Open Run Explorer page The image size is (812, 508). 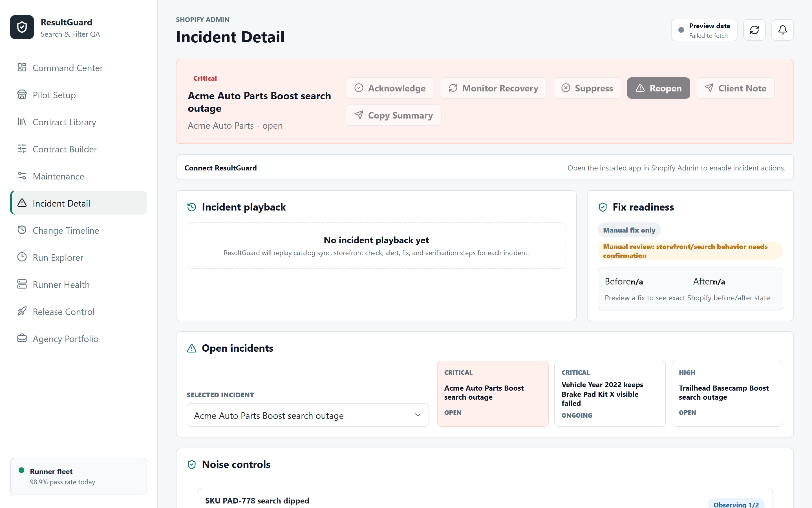[78, 257]
